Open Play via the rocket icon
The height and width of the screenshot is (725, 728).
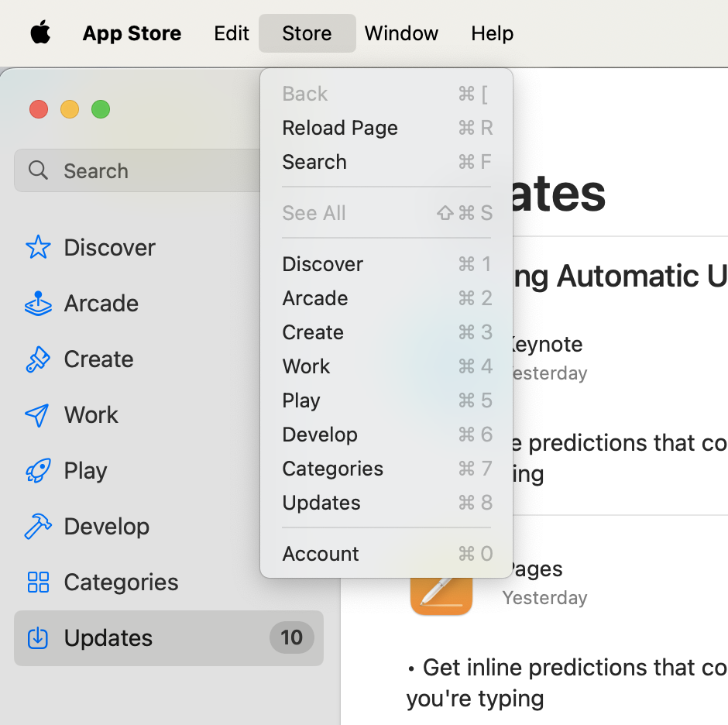pyautogui.click(x=37, y=470)
